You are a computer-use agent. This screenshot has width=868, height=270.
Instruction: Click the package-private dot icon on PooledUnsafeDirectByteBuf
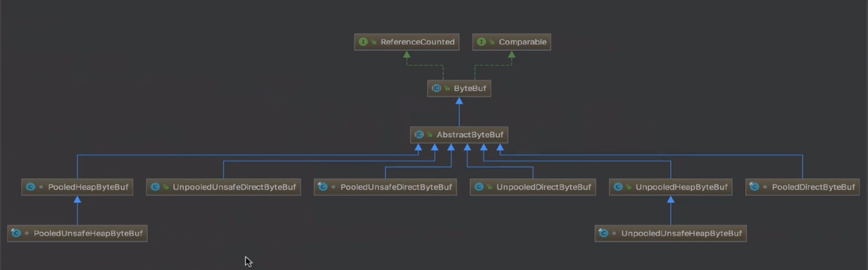click(x=333, y=187)
